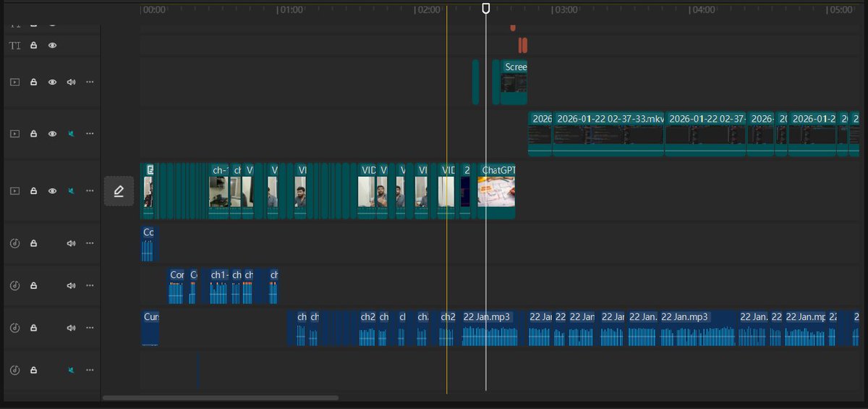Viewport: 868px width, 409px height.
Task: Open more options for ch1- audio track
Action: click(x=90, y=285)
